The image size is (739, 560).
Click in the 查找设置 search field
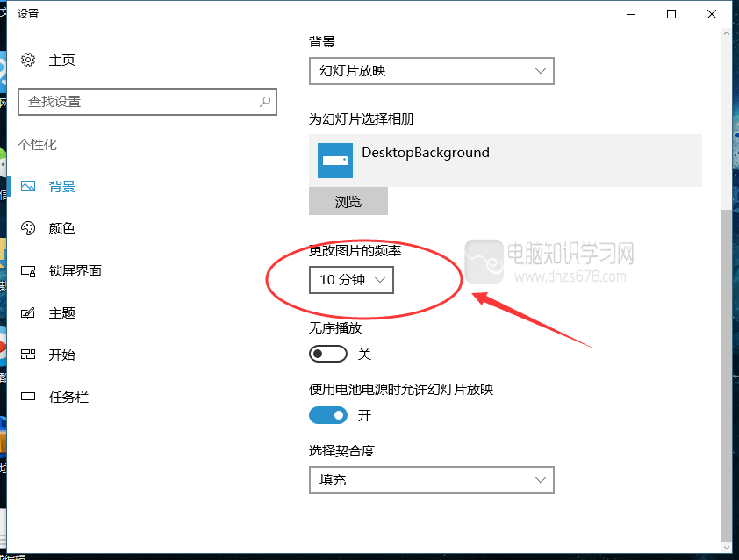tap(147, 101)
